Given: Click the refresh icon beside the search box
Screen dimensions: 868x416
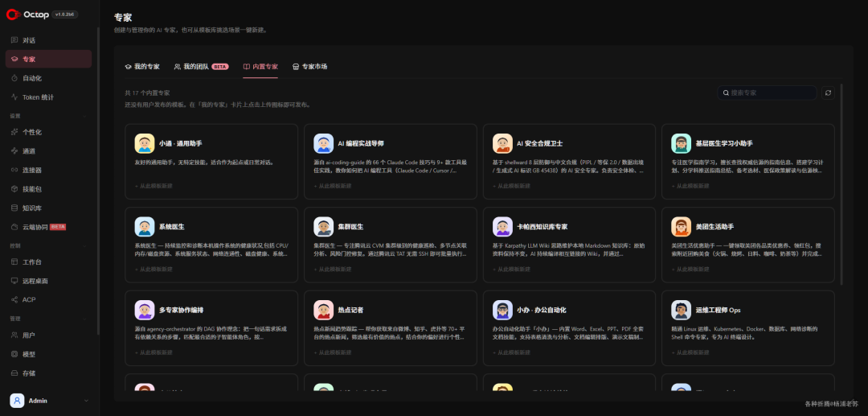Looking at the screenshot, I should [x=828, y=93].
